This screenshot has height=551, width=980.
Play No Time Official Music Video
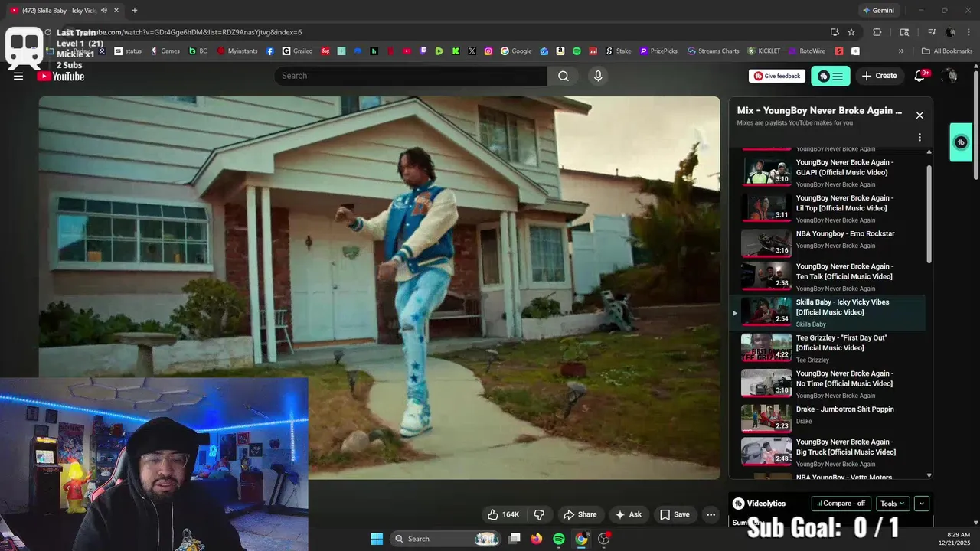(x=832, y=383)
